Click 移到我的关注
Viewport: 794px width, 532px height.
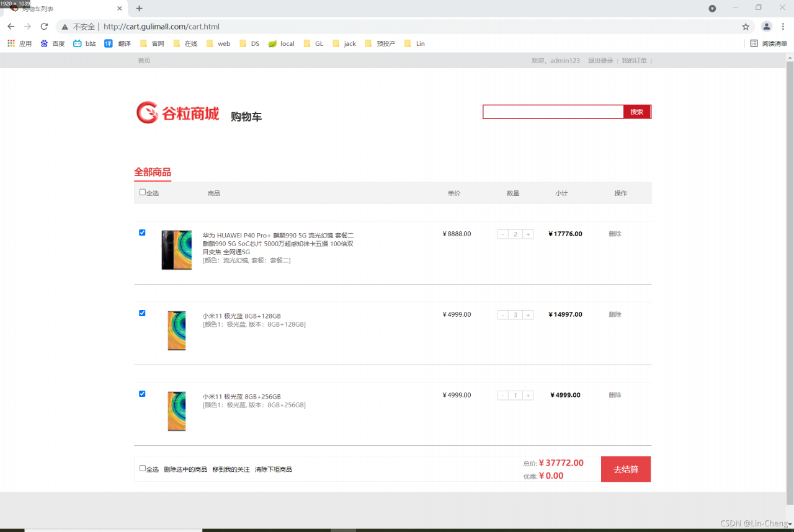click(x=231, y=469)
